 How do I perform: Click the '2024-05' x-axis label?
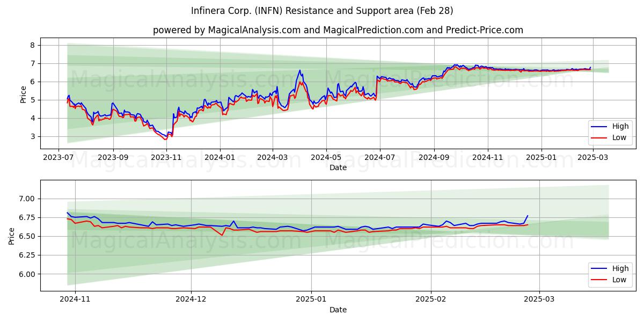point(326,158)
